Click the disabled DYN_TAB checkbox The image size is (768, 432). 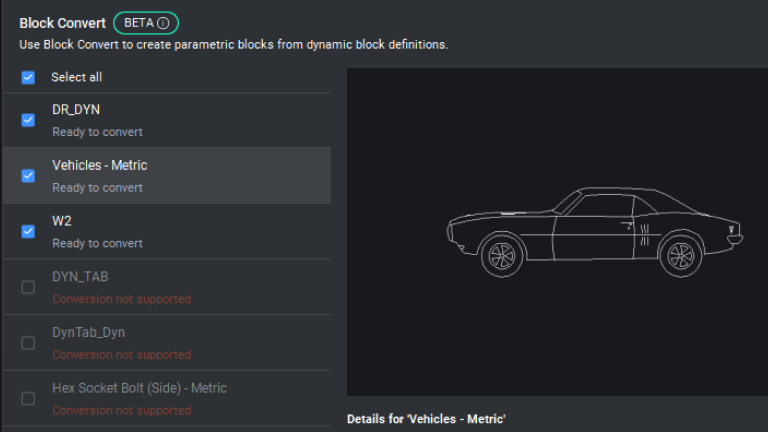click(28, 287)
